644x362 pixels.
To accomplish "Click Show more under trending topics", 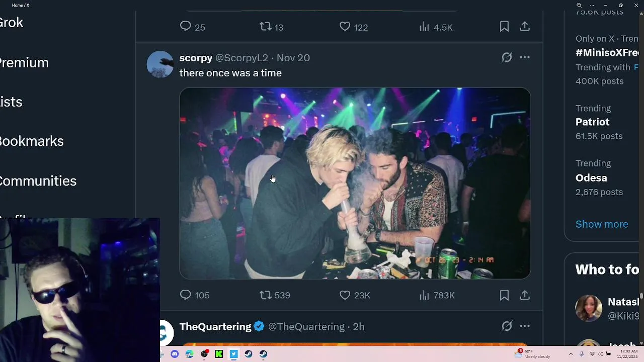I will click(x=602, y=224).
